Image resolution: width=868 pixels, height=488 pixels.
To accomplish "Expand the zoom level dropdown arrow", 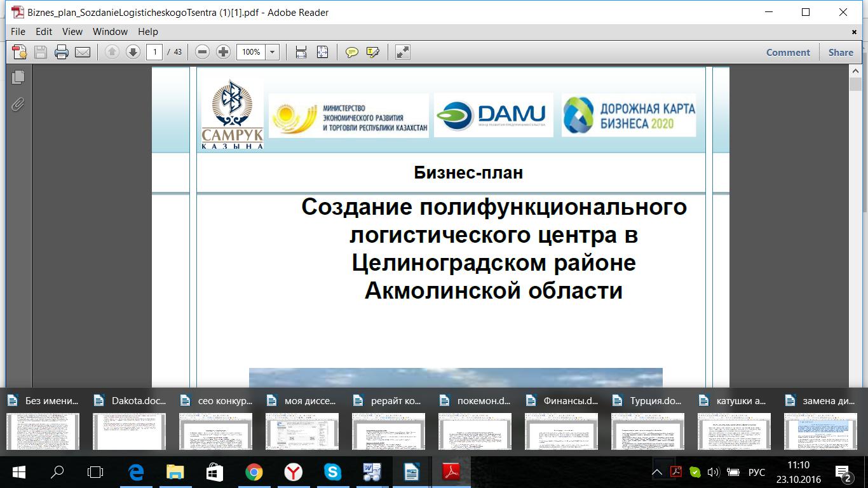I will coord(273,52).
